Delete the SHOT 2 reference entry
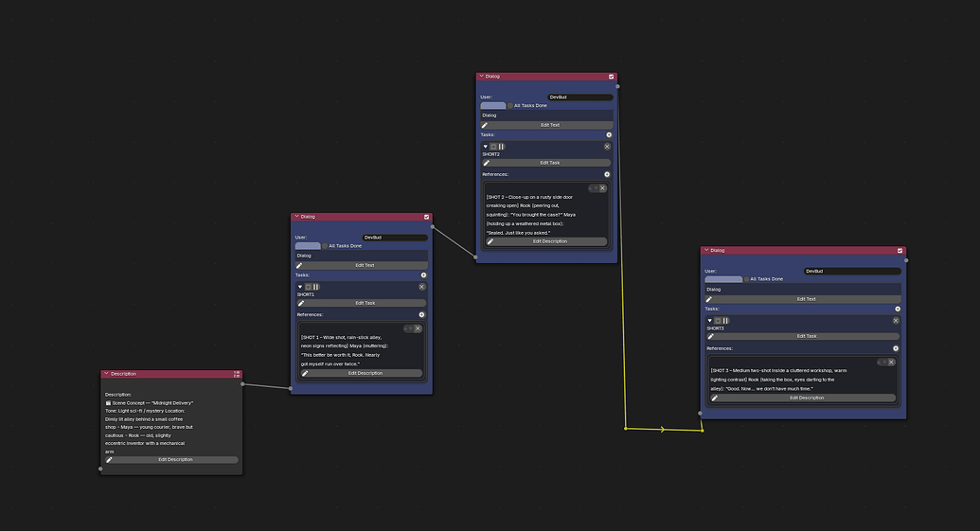Viewport: 980px width, 531px height. coord(602,188)
